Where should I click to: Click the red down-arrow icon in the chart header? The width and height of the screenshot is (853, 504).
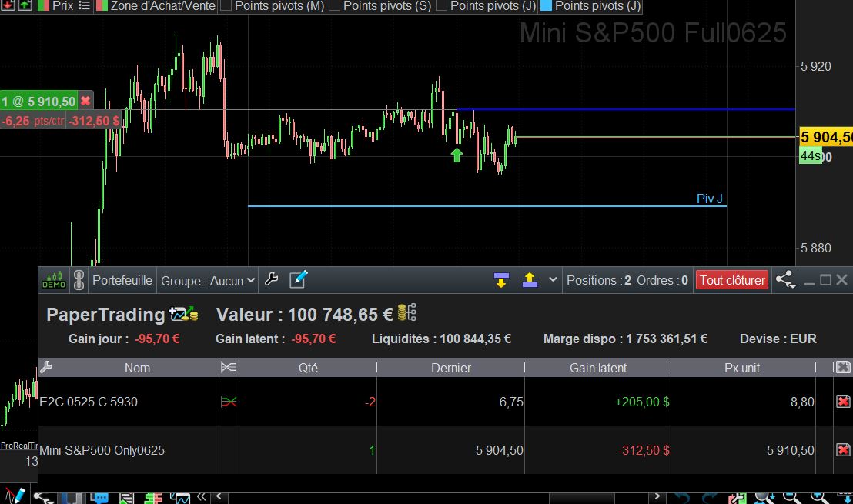pyautogui.click(x=8, y=5)
